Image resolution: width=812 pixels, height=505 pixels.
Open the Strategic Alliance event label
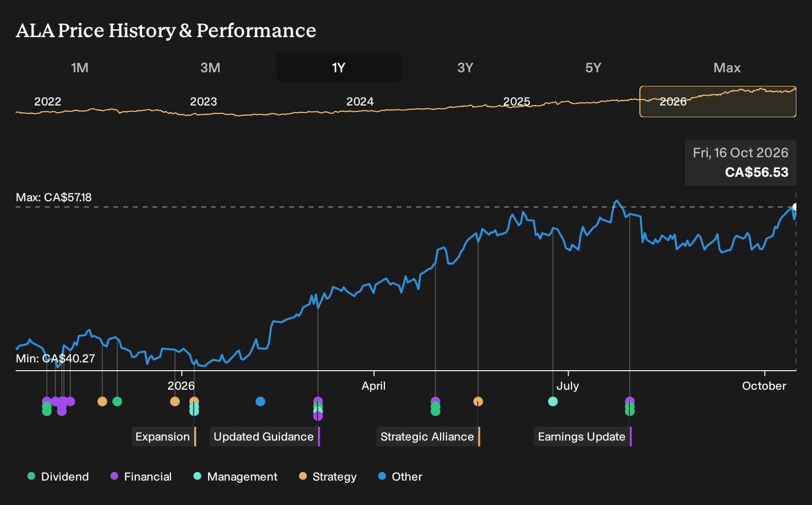click(x=428, y=437)
